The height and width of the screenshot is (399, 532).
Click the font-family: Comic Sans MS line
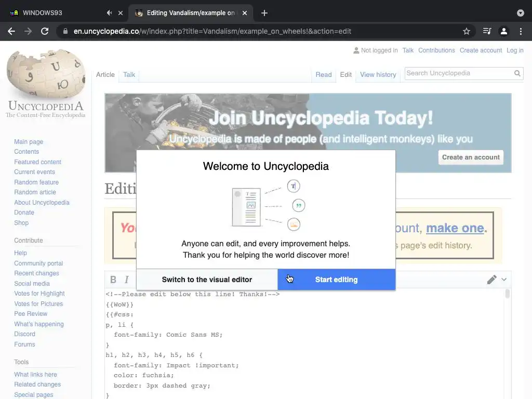(x=168, y=335)
